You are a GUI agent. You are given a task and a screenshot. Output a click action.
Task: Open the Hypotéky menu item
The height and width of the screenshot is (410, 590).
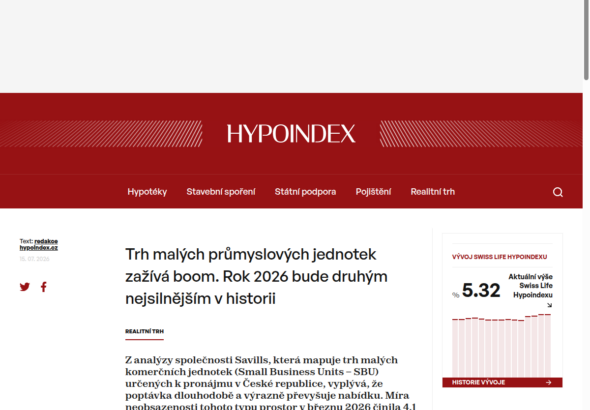click(147, 192)
